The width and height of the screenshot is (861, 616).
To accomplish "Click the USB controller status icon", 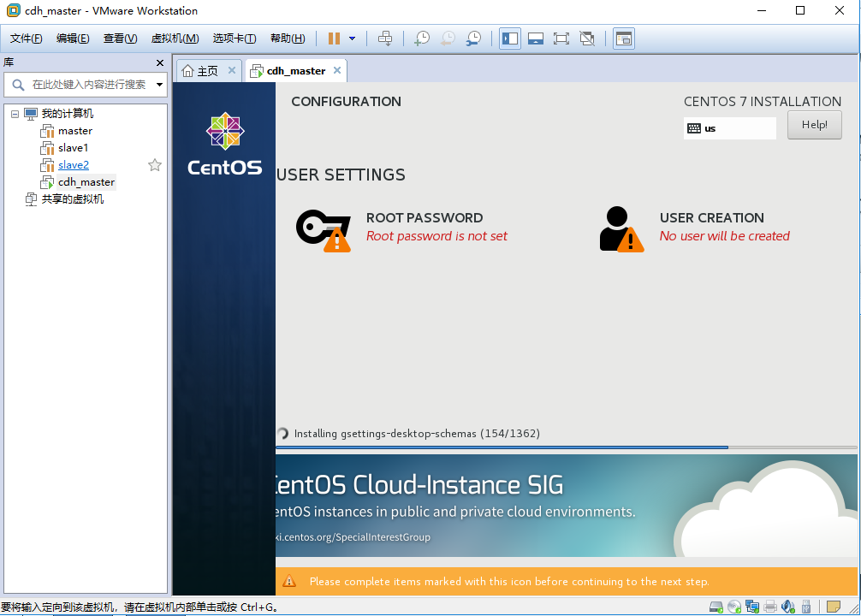I will tap(806, 607).
